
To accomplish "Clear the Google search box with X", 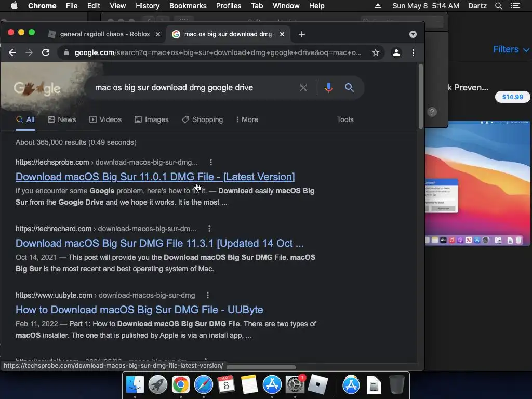I will pyautogui.click(x=303, y=88).
